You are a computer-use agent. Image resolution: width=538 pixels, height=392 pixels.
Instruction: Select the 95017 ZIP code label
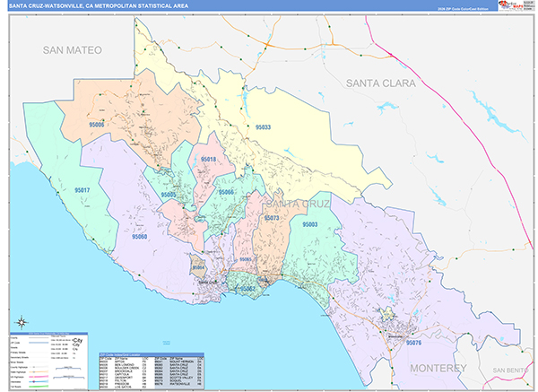[x=82, y=190]
